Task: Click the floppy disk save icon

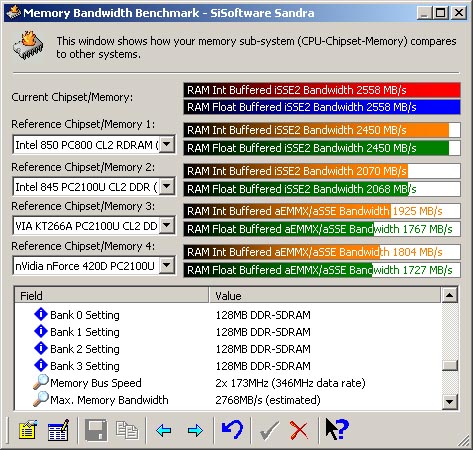Action: pyautogui.click(x=96, y=430)
